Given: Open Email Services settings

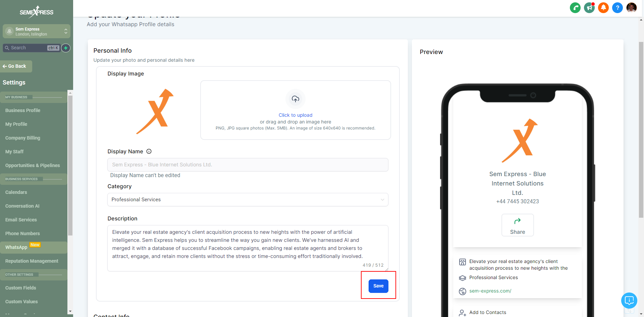Looking at the screenshot, I should coord(21,220).
